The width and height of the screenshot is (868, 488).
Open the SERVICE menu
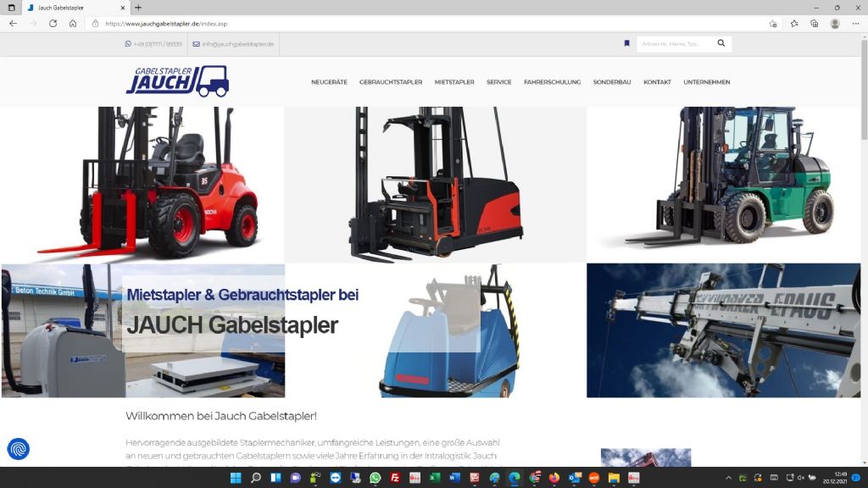tap(498, 82)
